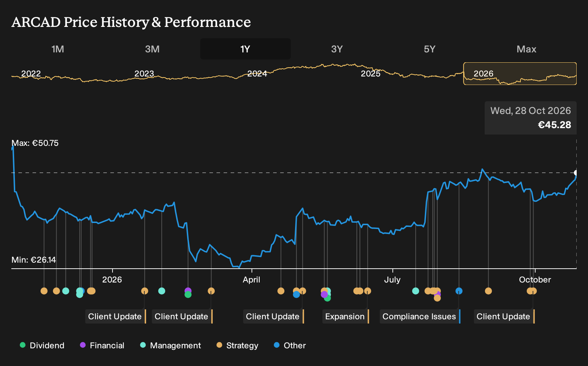Screen dimensions: 588x366
Task: Click the first Strategy marker on the timeline
Action: pyautogui.click(x=44, y=291)
